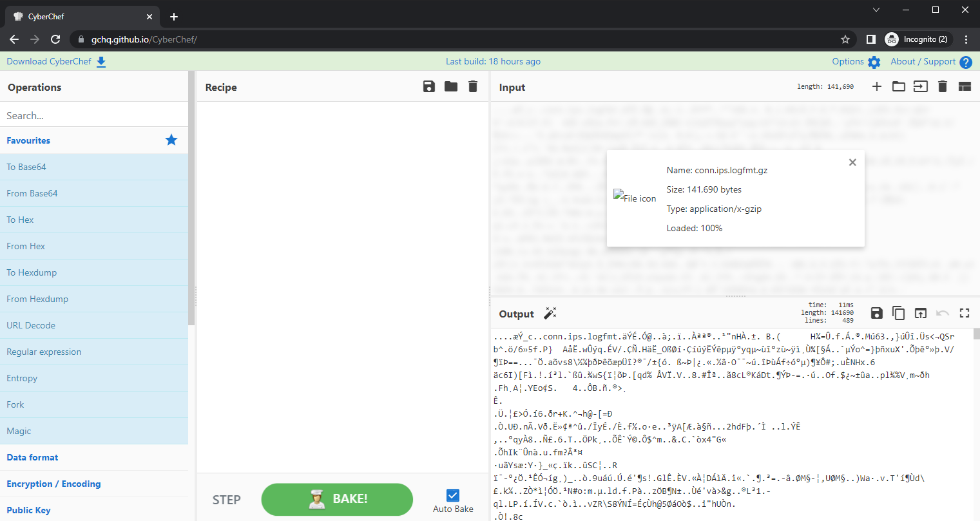
Task: Expand the Public Key category
Action: tap(28, 510)
